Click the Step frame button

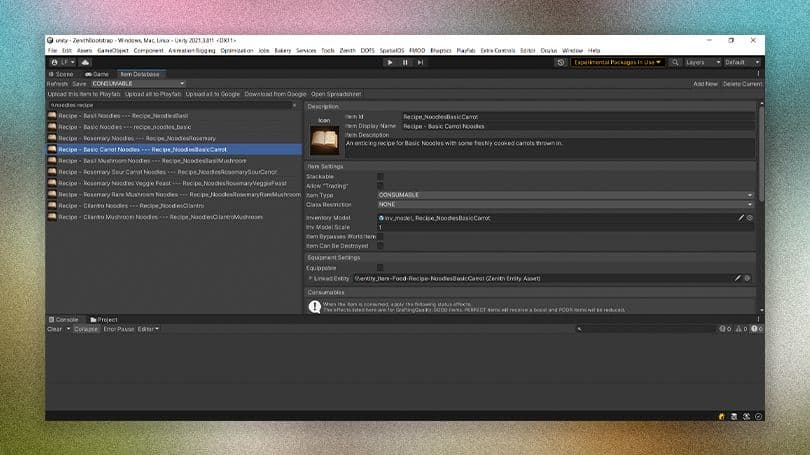point(420,62)
